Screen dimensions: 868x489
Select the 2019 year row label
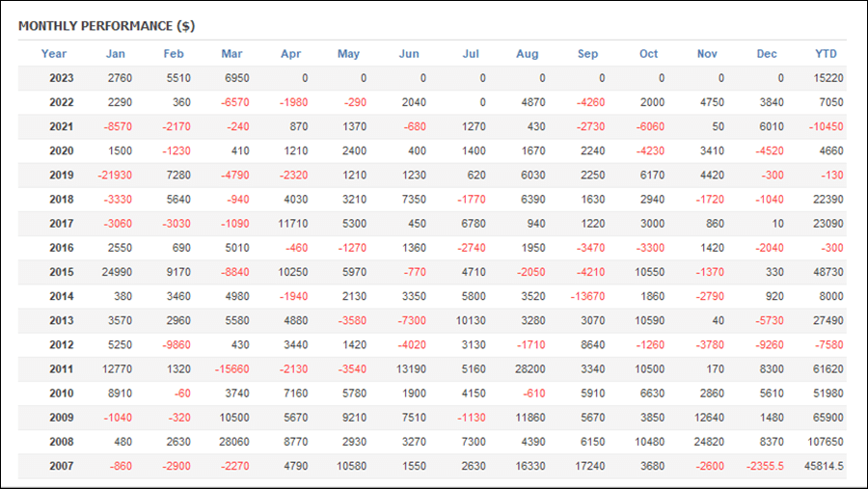click(62, 175)
